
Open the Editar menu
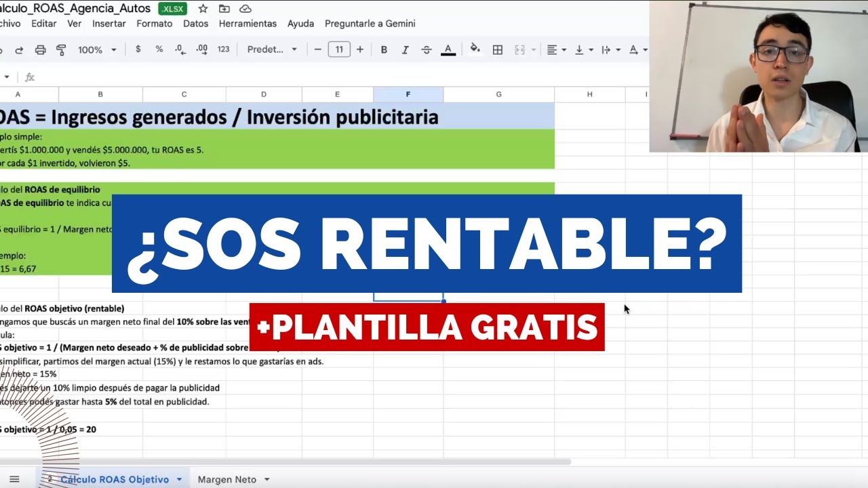pos(44,23)
